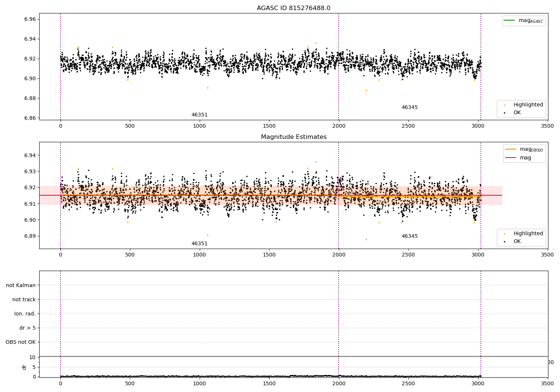
Task: Click 'Highlighted' in the top plot legend
Action: tap(528, 105)
